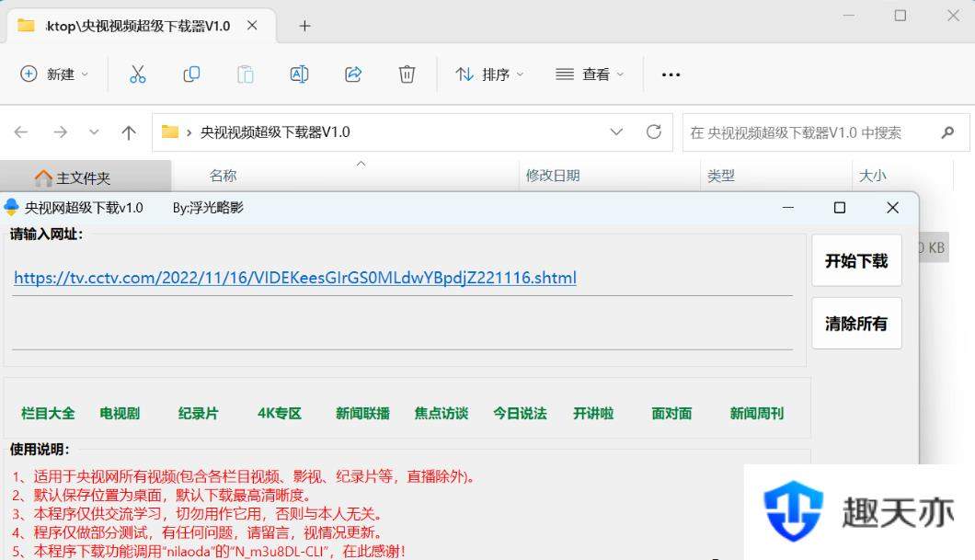Click the downloader app logo icon
975x560 pixels.
pos(11,207)
